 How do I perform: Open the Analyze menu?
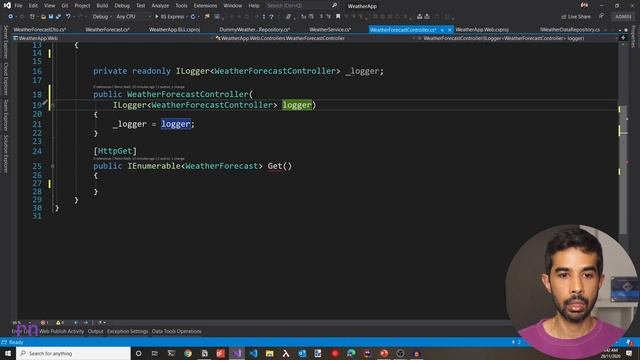pos(160,6)
